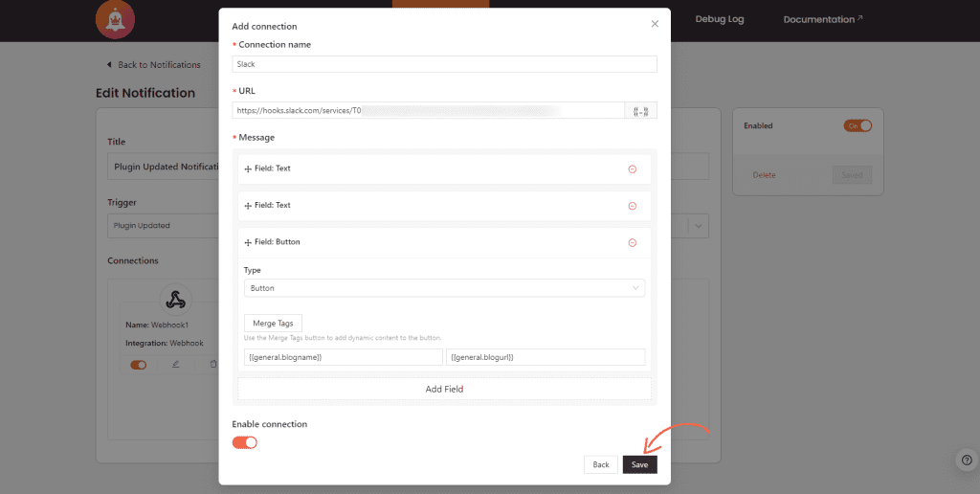
Task: Click the Add Field button
Action: [x=444, y=389]
